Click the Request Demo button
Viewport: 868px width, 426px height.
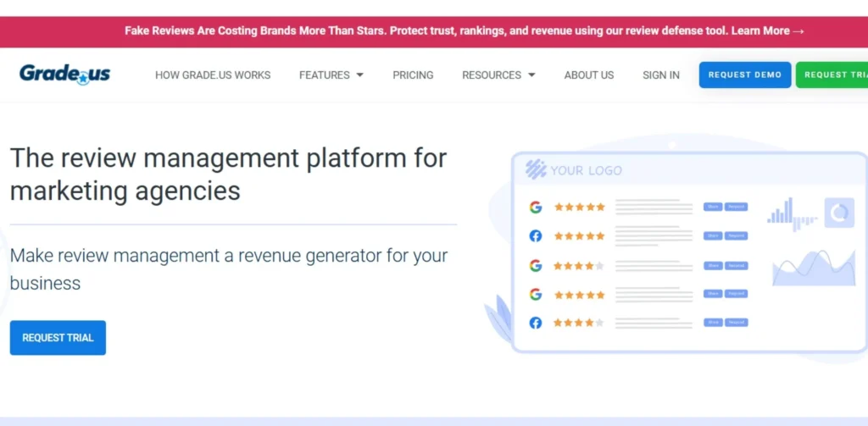[745, 75]
